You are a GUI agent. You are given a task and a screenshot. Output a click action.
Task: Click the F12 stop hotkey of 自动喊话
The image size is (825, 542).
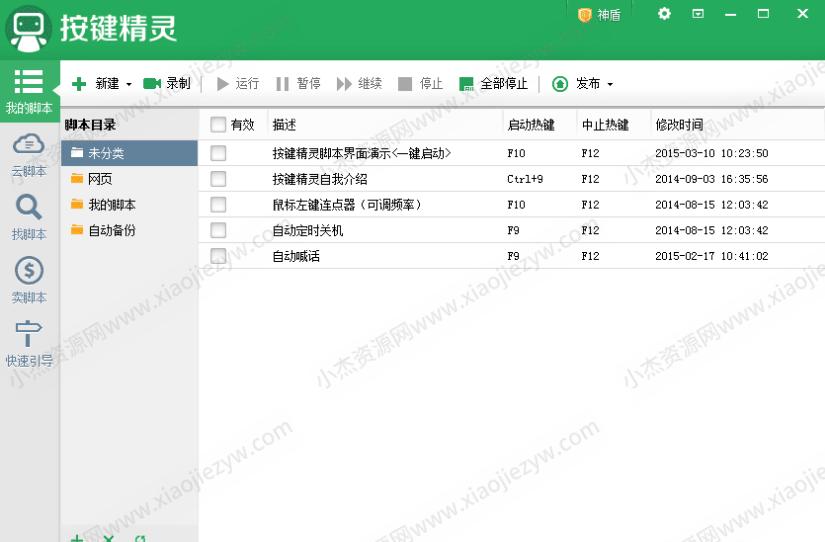[590, 256]
